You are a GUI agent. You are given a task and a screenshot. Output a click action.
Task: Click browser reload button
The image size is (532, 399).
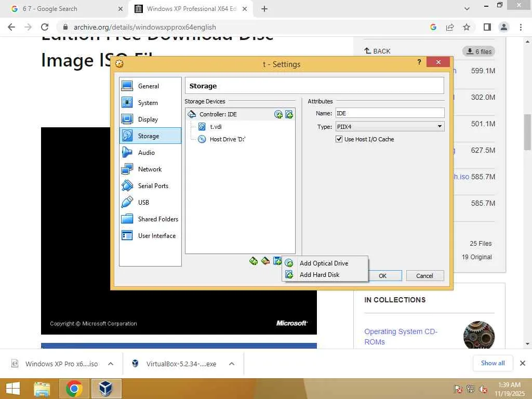coord(45,27)
